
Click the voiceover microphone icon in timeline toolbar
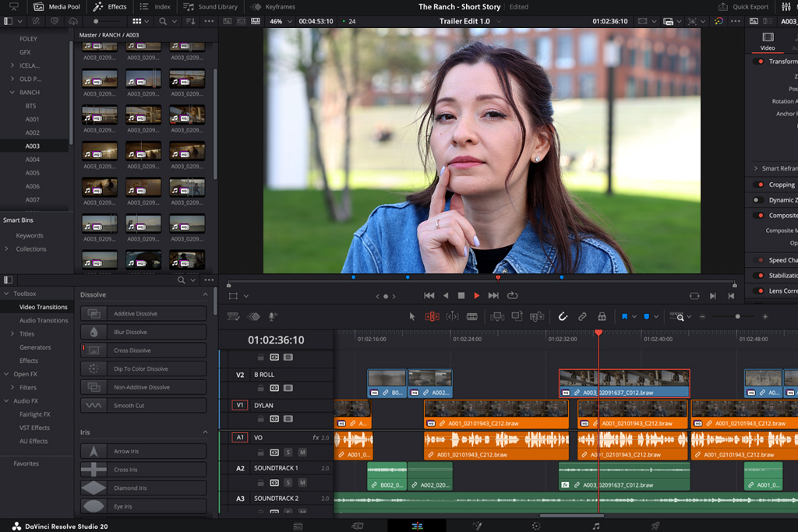point(273,316)
